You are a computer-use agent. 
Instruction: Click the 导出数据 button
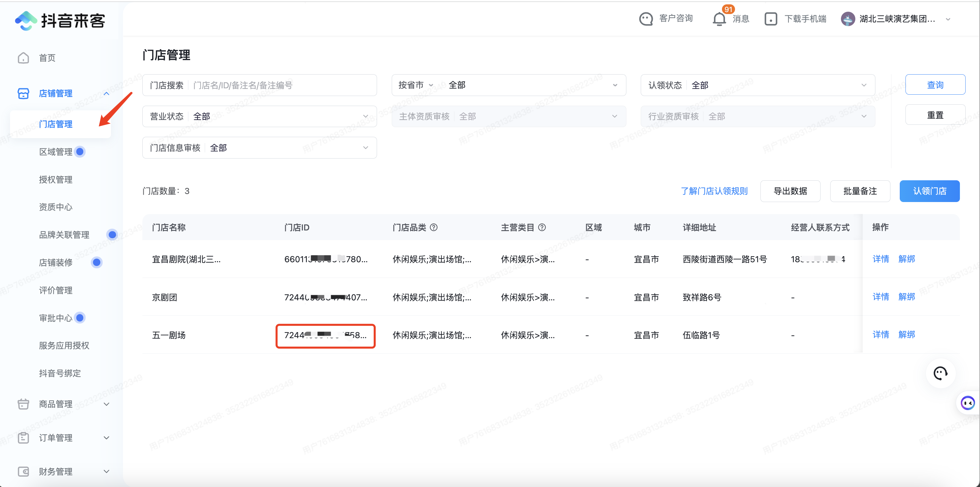(790, 191)
